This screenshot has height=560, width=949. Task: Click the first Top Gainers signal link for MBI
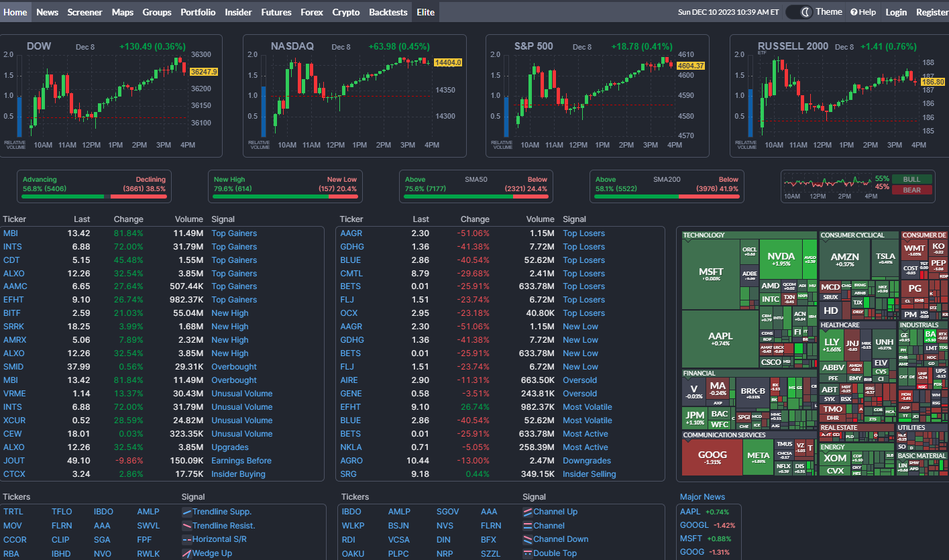(x=234, y=233)
